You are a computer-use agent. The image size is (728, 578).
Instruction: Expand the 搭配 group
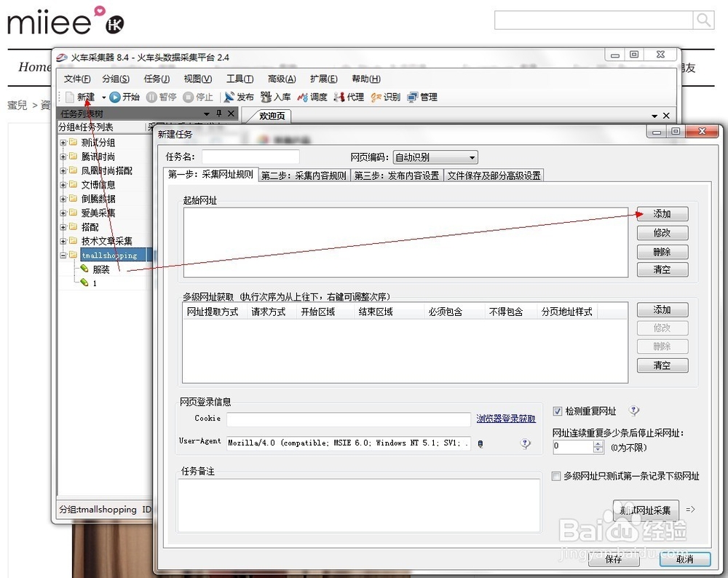click(63, 227)
